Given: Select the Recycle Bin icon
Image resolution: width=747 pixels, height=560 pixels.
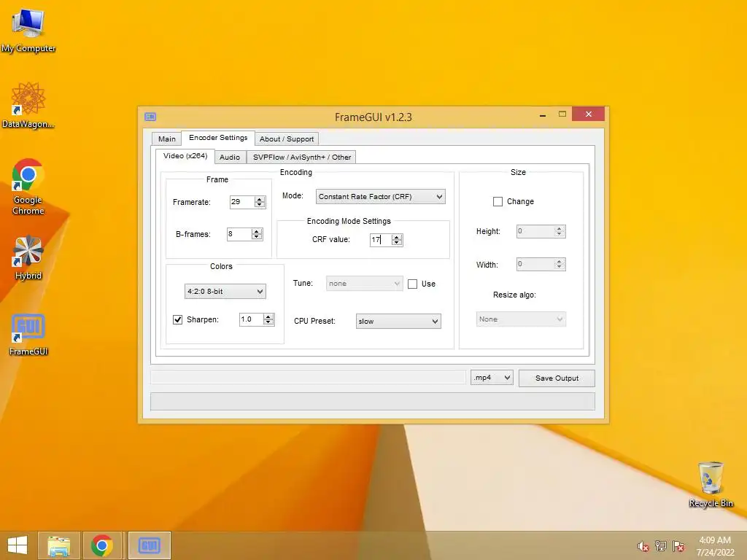Looking at the screenshot, I should (711, 484).
